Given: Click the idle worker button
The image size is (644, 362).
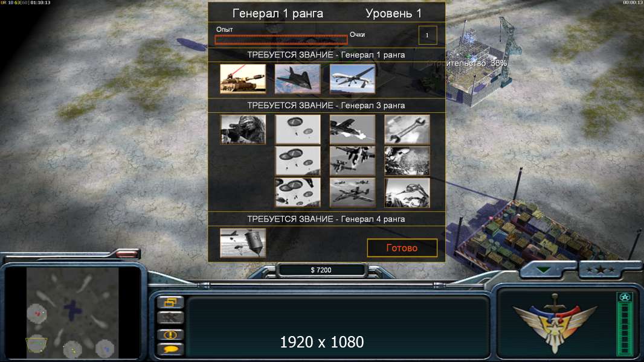Looking at the screenshot, I should tap(170, 318).
